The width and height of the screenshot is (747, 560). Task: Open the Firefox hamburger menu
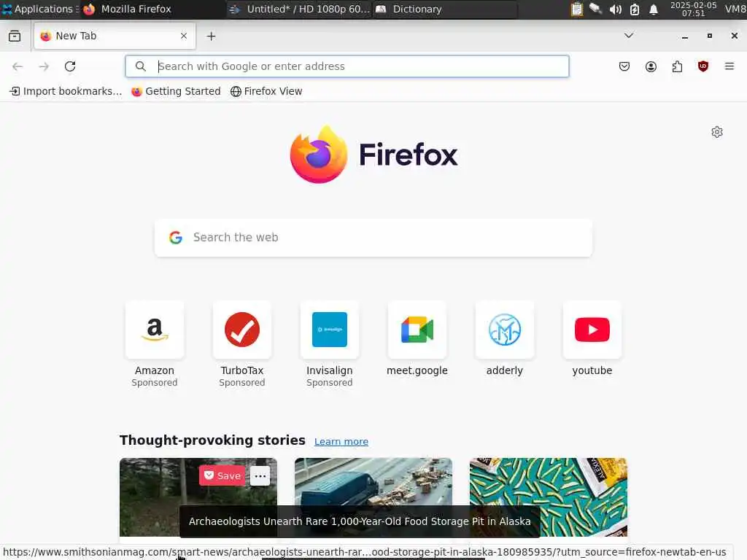click(x=729, y=66)
